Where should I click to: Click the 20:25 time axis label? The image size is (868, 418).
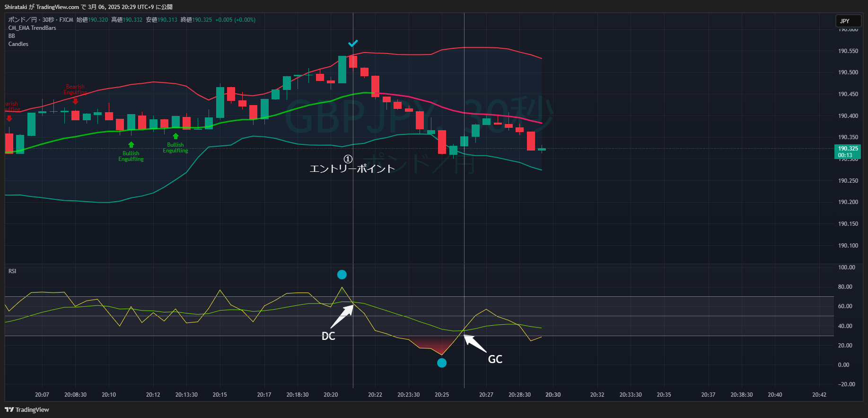click(442, 395)
